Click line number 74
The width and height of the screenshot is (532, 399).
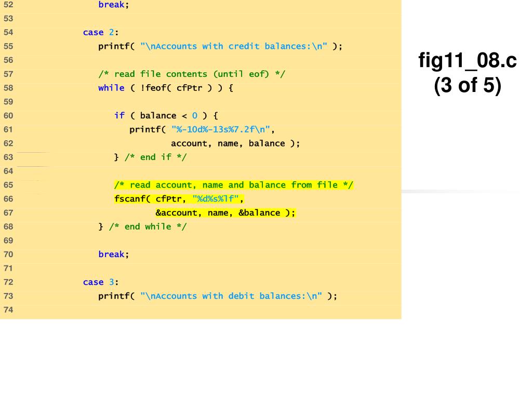(x=8, y=310)
